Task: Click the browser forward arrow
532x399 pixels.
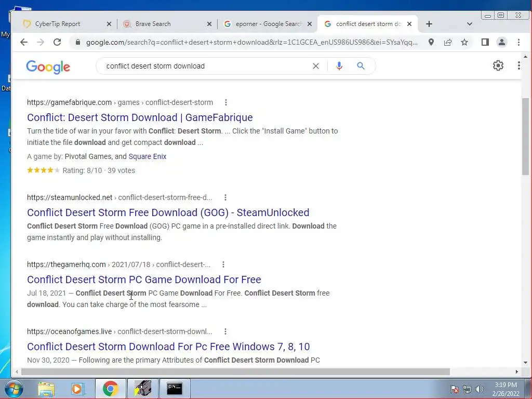Action: point(41,42)
